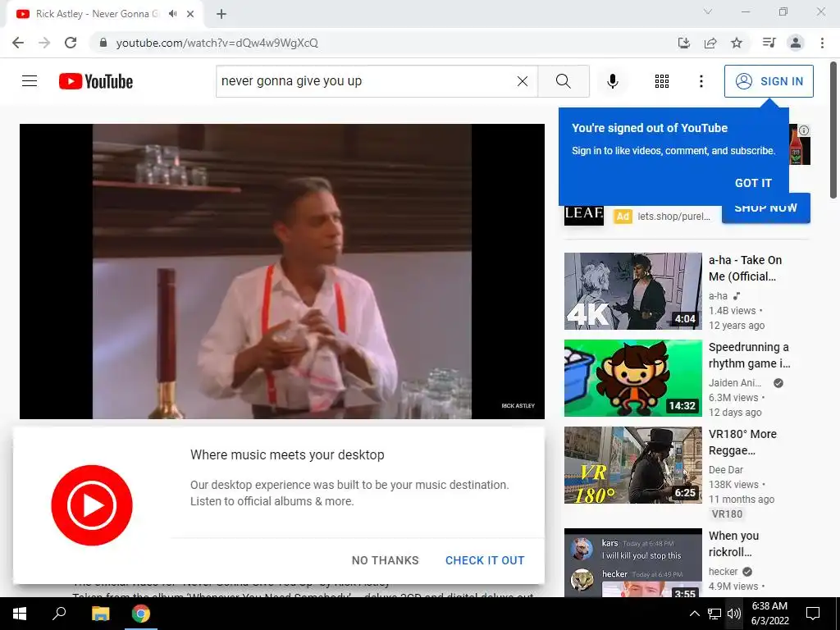Go forward in browser history
Viewport: 840px width, 630px height.
(x=44, y=43)
